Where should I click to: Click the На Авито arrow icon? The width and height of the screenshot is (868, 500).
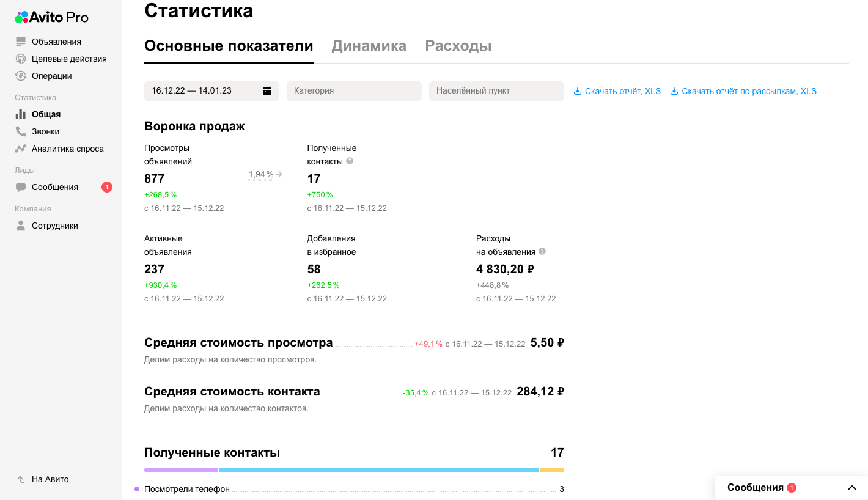click(x=21, y=479)
